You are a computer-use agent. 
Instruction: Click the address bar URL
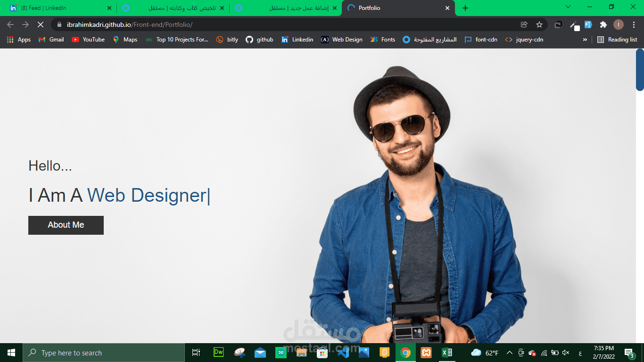tap(130, 25)
